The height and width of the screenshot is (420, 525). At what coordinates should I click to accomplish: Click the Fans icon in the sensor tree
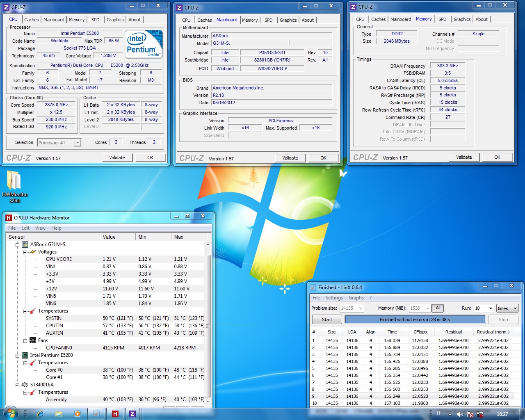pos(33,340)
